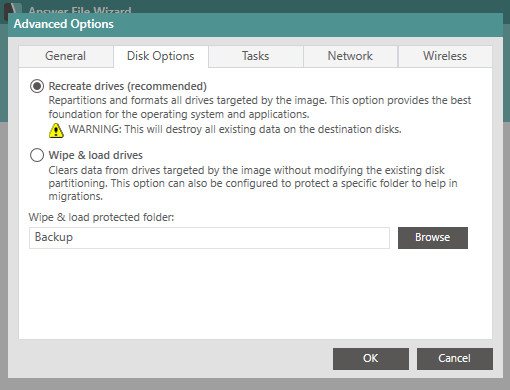This screenshot has height=390, width=510.
Task: Click the 'Recreate drives (recommended)' label text
Action: (128, 86)
